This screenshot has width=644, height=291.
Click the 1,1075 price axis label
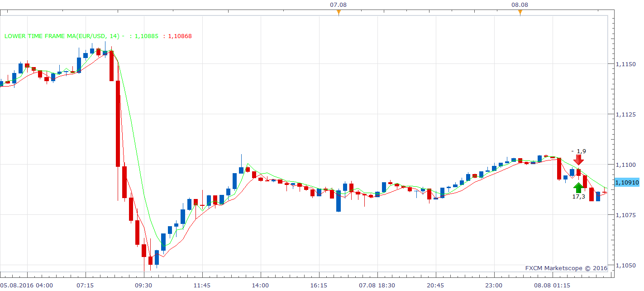tap(625, 215)
